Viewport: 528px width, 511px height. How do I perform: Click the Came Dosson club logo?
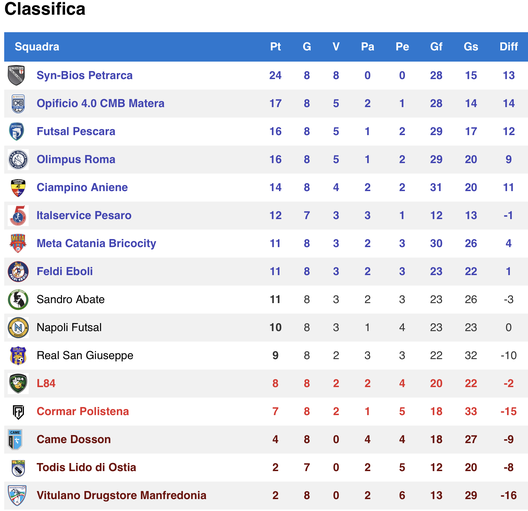[15, 439]
